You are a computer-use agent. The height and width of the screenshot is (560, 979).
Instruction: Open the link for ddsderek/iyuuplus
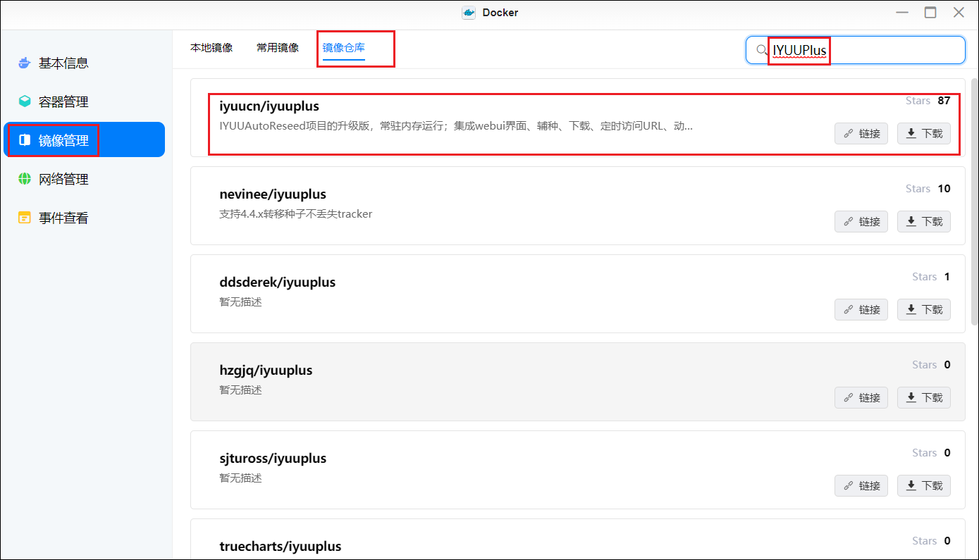point(861,309)
